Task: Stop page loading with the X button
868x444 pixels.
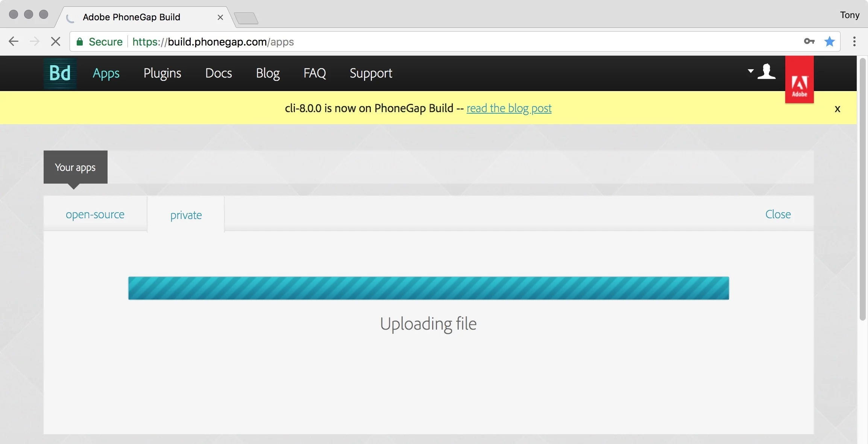Action: (56, 41)
